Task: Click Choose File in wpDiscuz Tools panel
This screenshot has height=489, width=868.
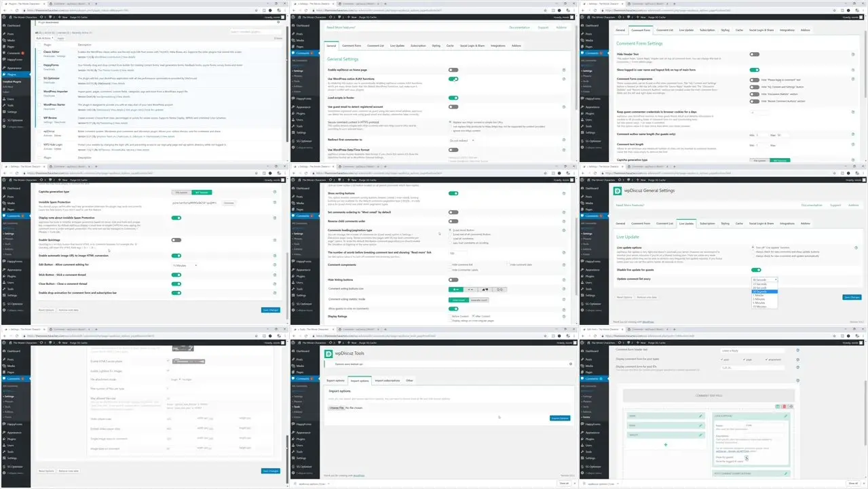Action: tap(337, 408)
